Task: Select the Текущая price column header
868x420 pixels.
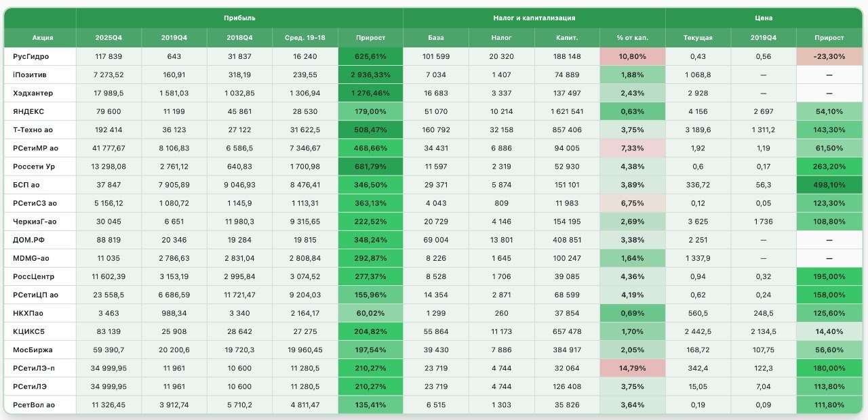Action: (698, 38)
